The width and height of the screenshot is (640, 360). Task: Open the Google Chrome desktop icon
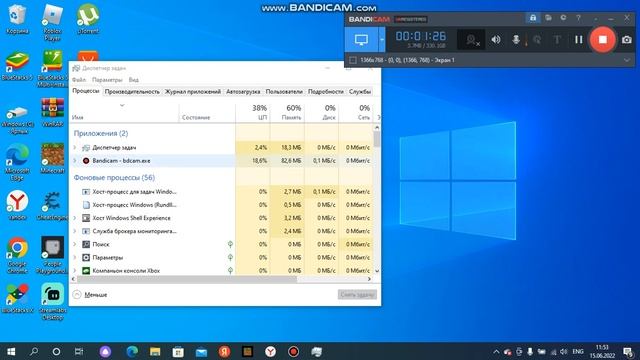[17, 255]
